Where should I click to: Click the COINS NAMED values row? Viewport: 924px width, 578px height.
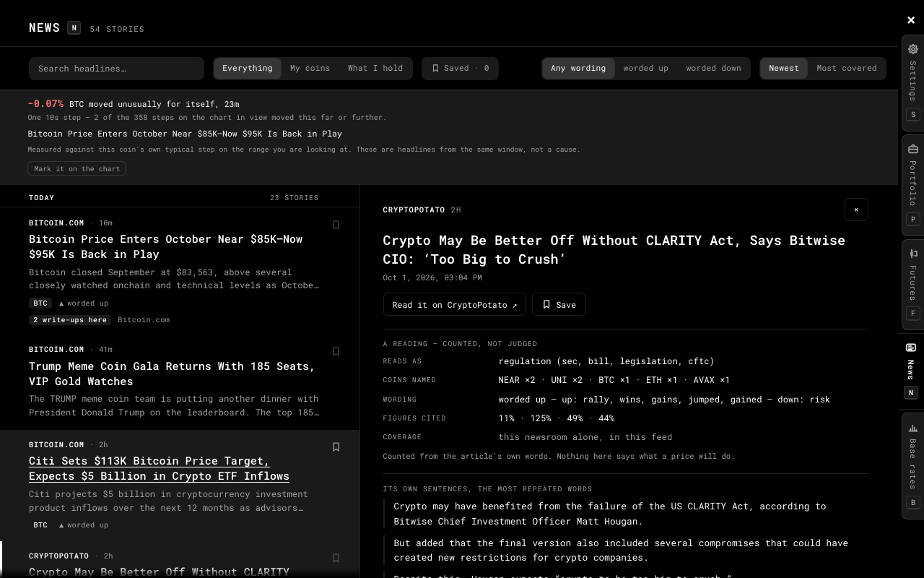[614, 380]
